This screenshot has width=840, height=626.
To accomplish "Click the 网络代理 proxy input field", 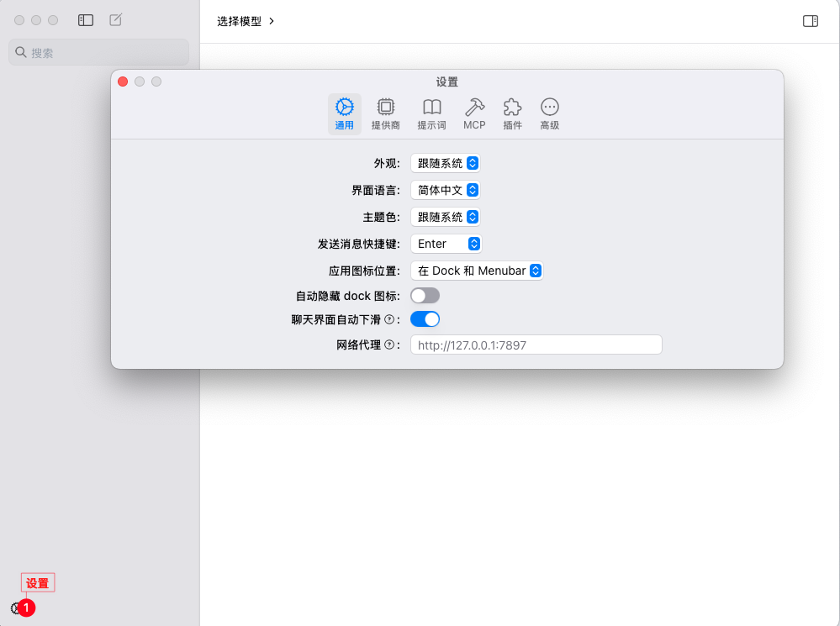I will tap(536, 345).
